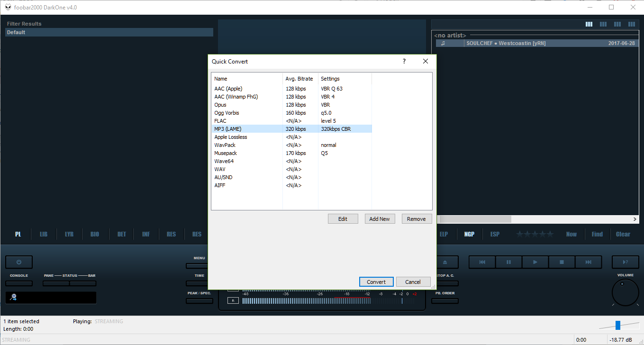
Task: Click the eject/open icon
Action: [x=445, y=262]
